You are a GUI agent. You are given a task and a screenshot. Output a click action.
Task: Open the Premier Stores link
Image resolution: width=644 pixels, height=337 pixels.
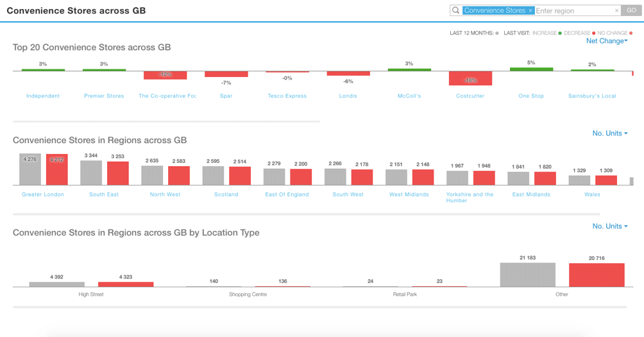coord(104,96)
